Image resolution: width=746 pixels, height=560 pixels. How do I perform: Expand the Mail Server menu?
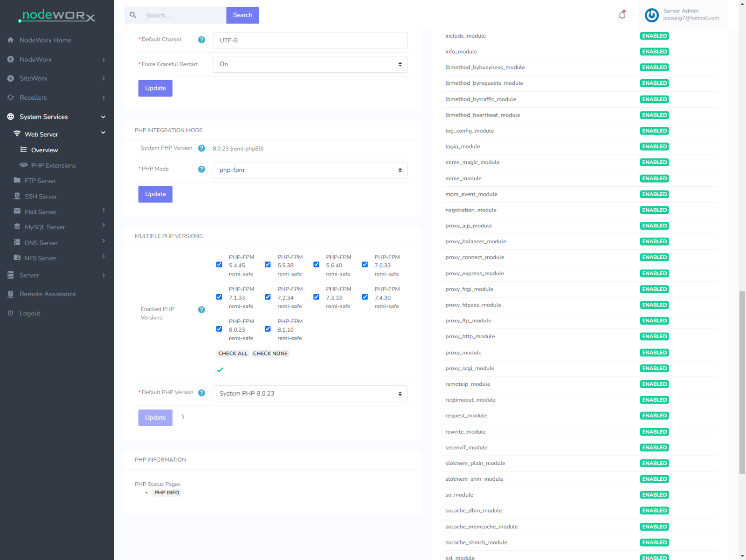41,212
